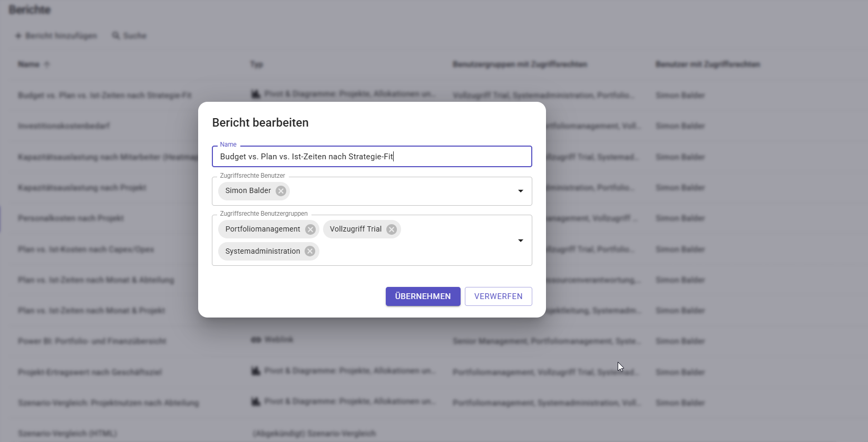Viewport: 868px width, 442px height.
Task: Delete the Vollzugriff Trial chip
Action: tap(392, 229)
